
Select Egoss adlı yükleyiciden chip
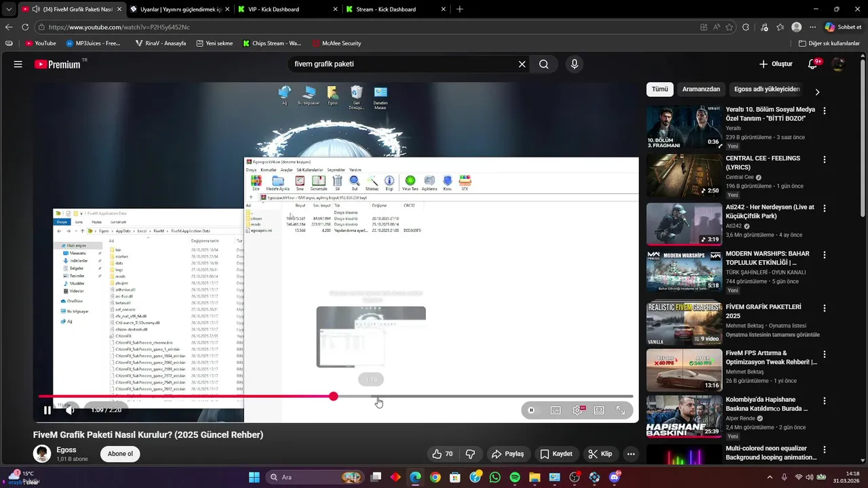pyautogui.click(x=767, y=89)
